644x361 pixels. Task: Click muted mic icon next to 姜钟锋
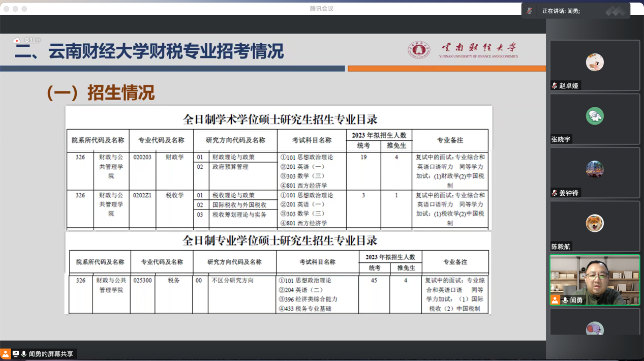(x=555, y=193)
